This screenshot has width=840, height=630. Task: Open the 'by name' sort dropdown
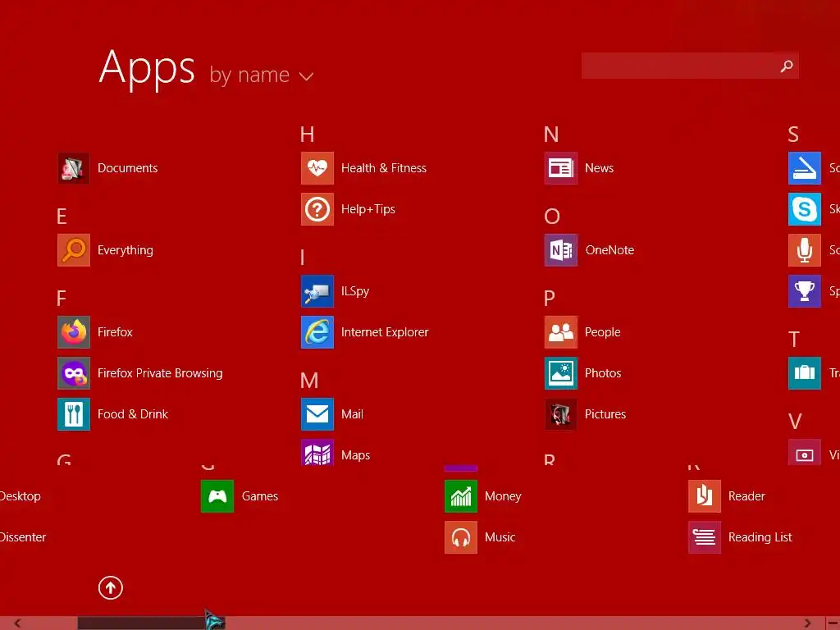(262, 75)
